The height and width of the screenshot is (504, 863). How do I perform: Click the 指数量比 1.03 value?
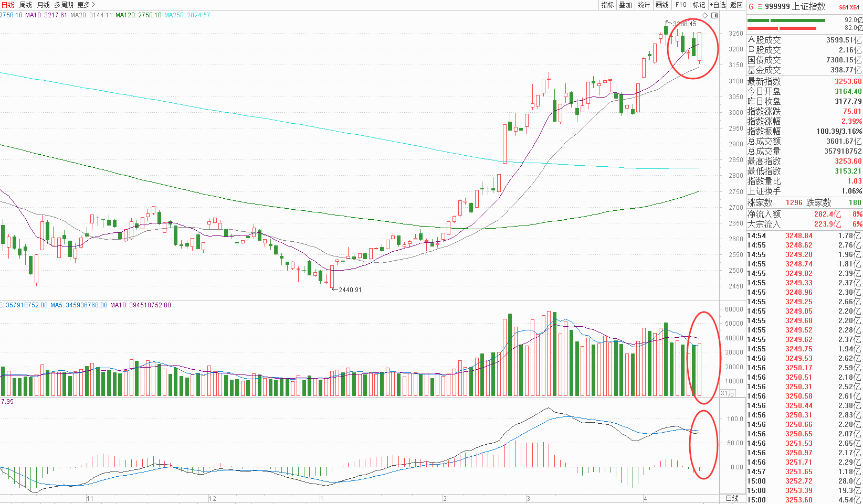click(854, 181)
